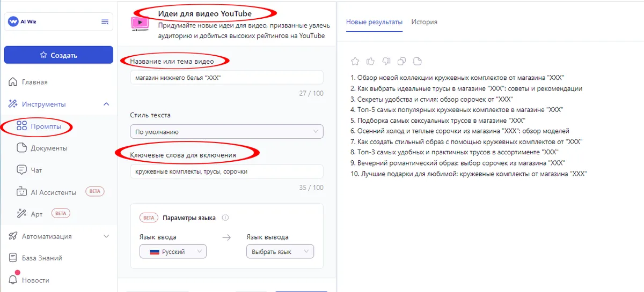Click the Главная home icon

tap(13, 82)
